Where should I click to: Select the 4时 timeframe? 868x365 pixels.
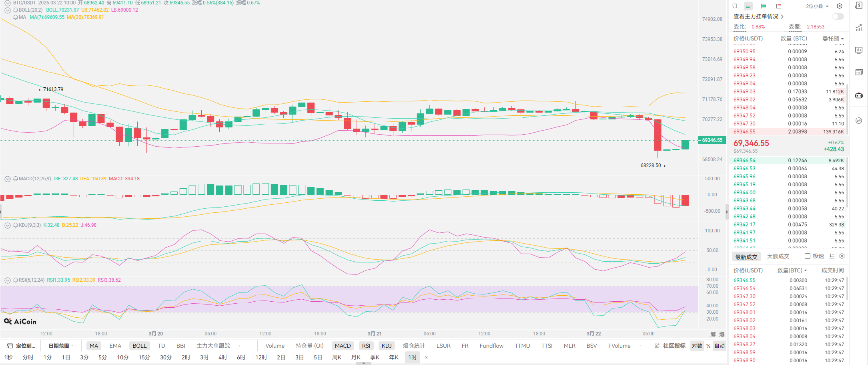tap(223, 357)
